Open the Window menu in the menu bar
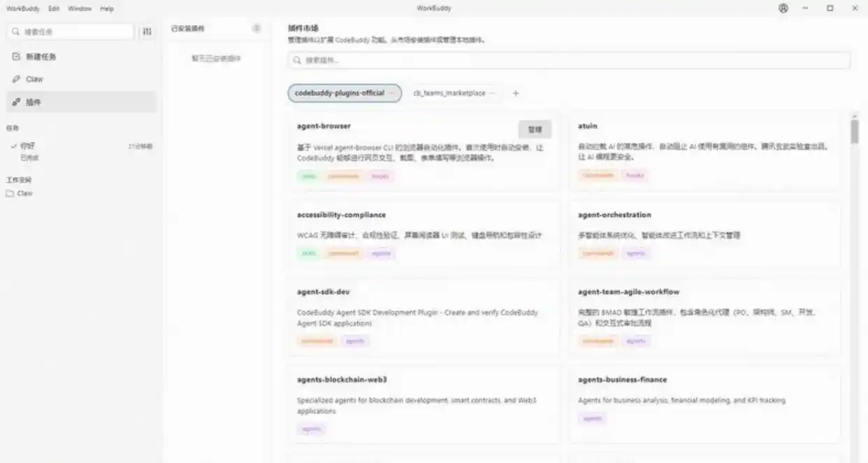Screen dimensions: 868x463 click(79, 8)
